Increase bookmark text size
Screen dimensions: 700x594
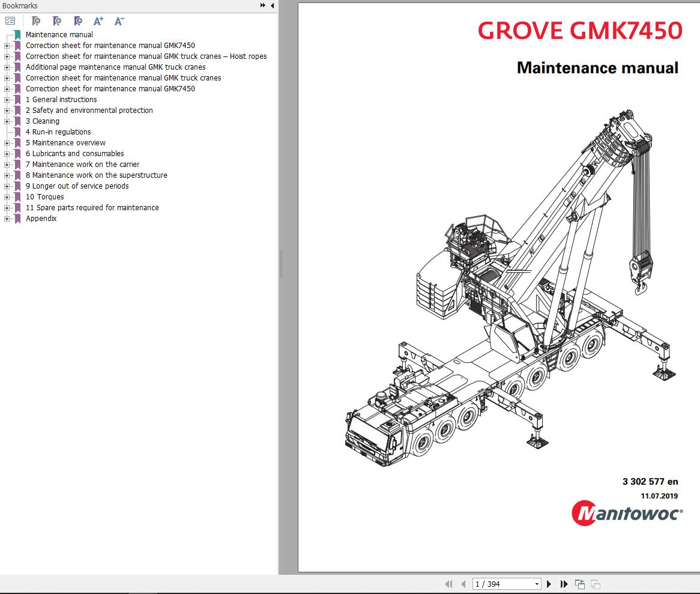click(98, 21)
